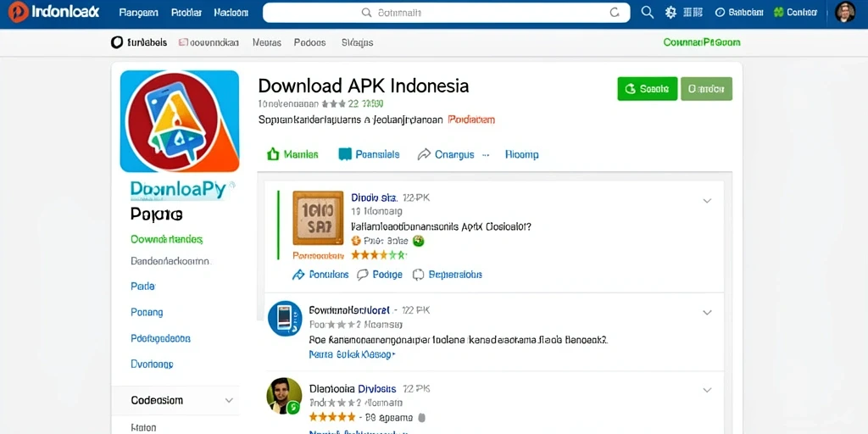
Task: Click the grid icon beside the gear
Action: point(693,12)
